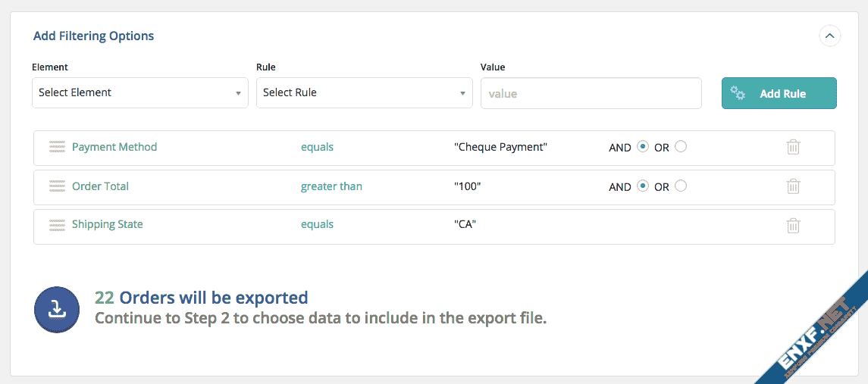The image size is (868, 384).
Task: Grab the drag handle on Payment Method row
Action: pos(57,147)
